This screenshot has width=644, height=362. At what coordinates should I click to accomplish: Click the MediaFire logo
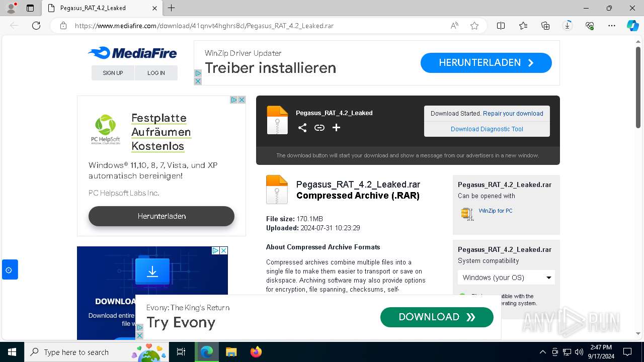pos(132,53)
